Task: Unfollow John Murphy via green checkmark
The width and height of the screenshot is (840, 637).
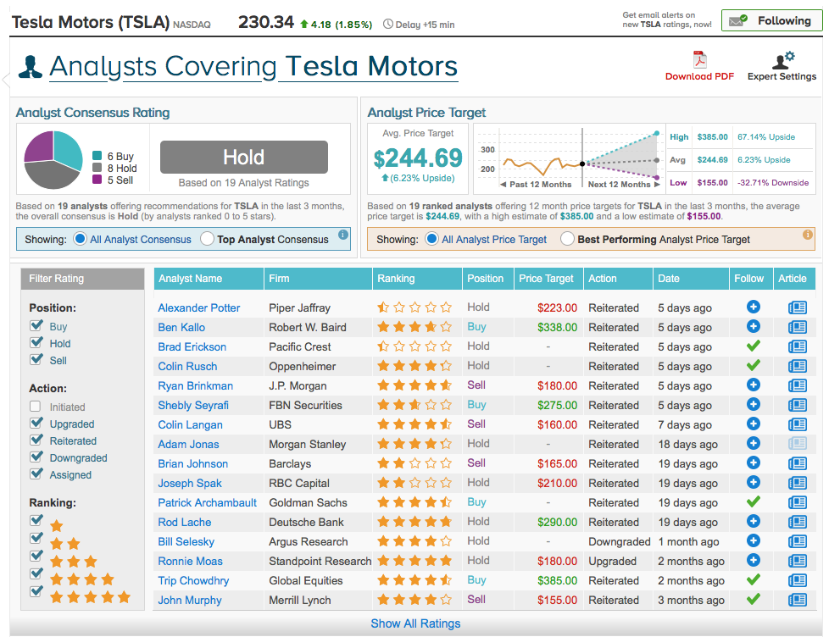Action: pos(754,599)
